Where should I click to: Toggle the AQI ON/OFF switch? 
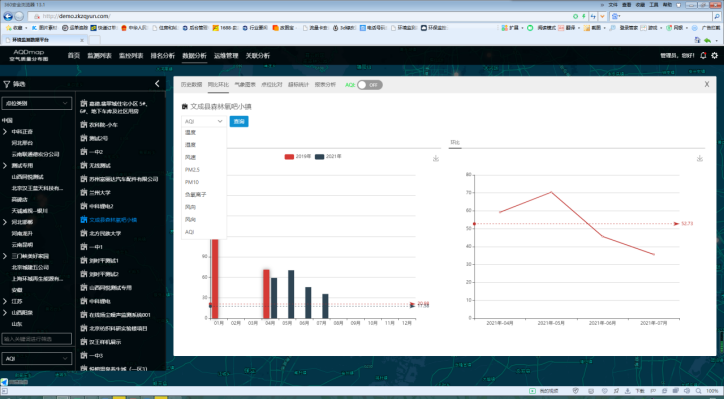[369, 85]
